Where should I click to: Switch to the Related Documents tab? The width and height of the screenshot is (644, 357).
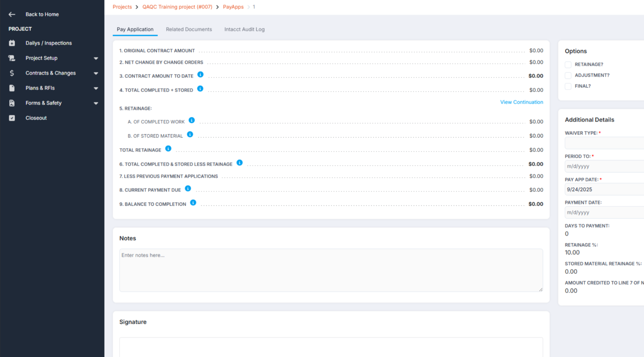pos(189,29)
